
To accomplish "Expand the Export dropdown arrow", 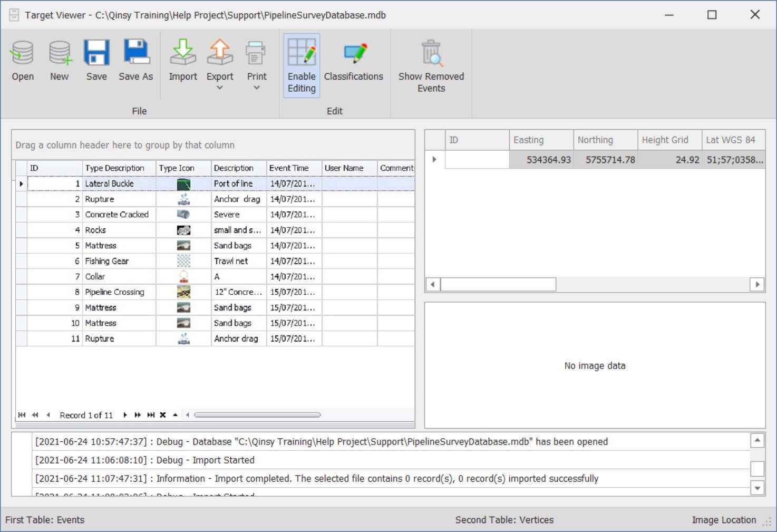I will click(x=220, y=88).
